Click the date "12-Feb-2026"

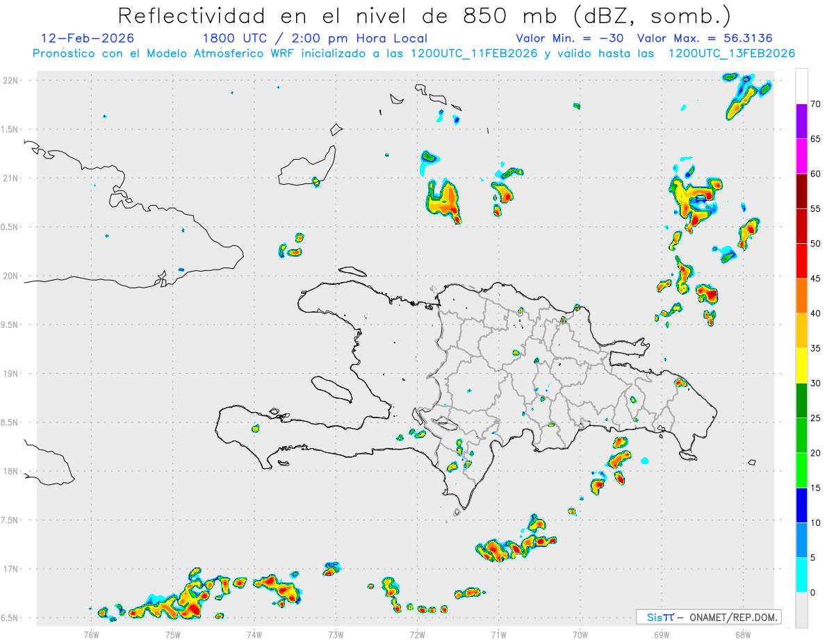[88, 38]
